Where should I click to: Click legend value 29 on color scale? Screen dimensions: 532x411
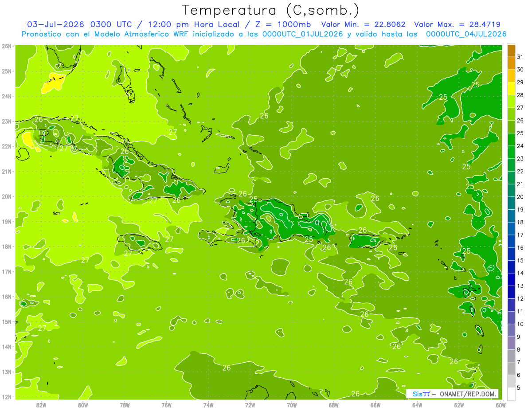pos(520,82)
